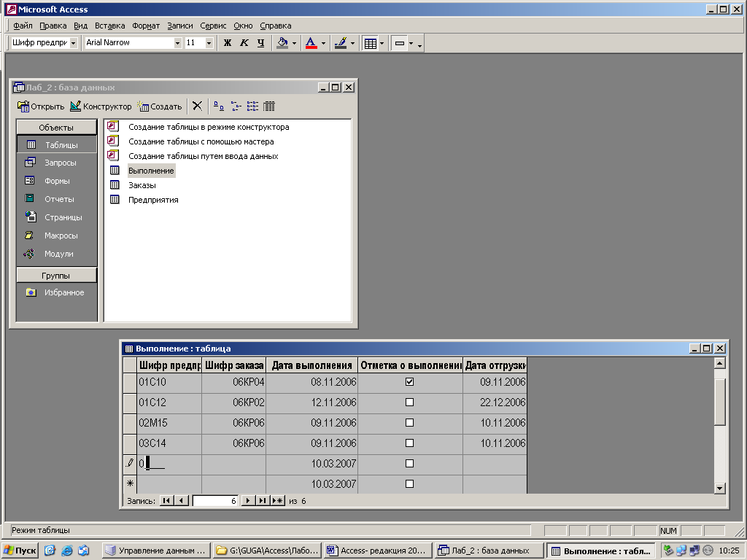Switch to large icons view
747x560 pixels.
click(219, 106)
